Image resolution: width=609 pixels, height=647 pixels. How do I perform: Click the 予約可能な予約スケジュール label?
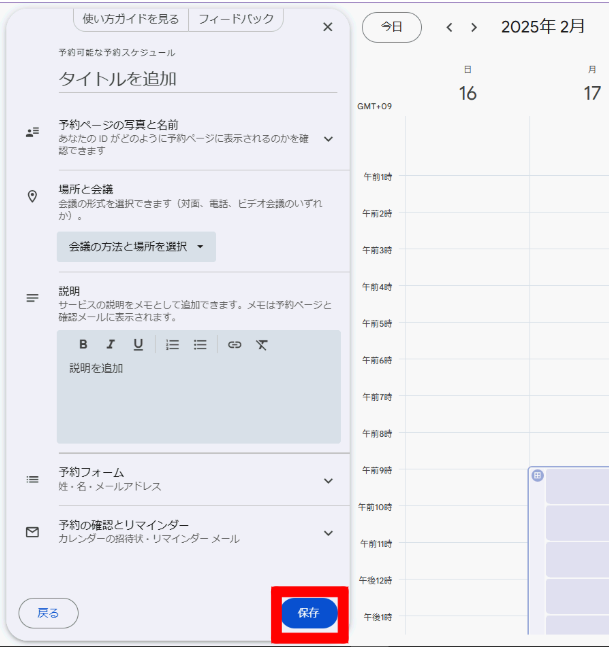point(117,52)
